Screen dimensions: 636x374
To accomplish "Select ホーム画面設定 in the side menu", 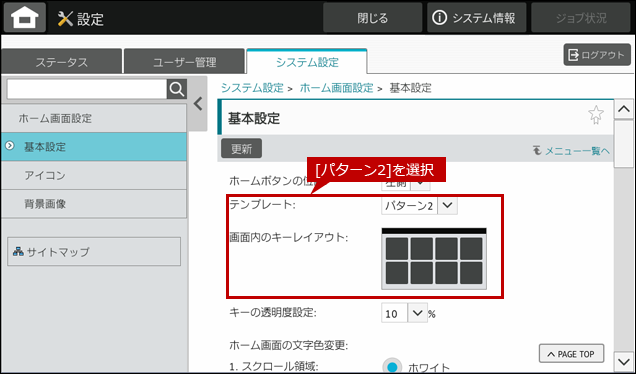I will [x=94, y=118].
